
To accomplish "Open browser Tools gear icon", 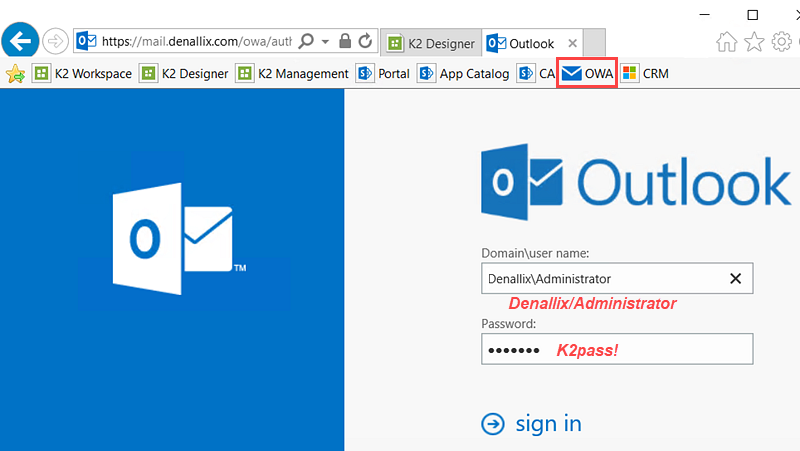I will click(x=781, y=42).
